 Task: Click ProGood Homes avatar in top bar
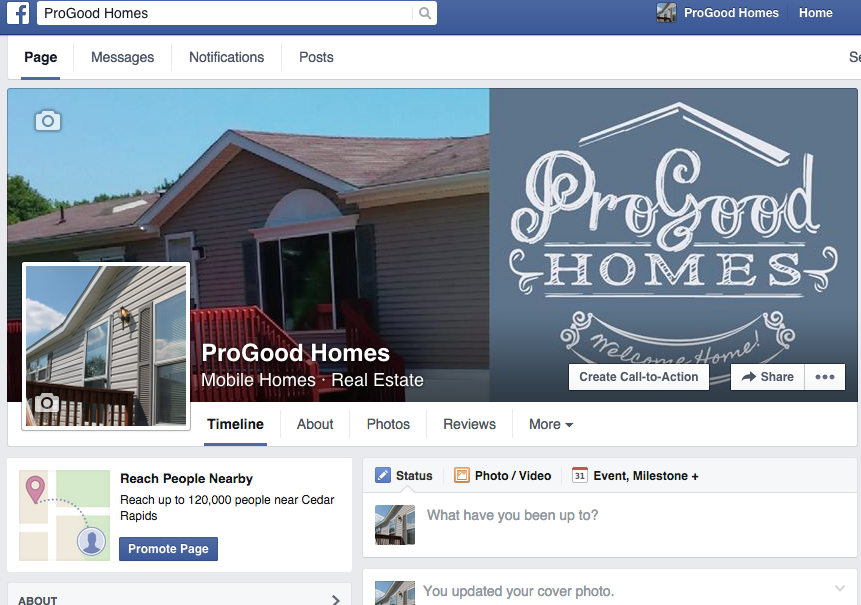(666, 13)
